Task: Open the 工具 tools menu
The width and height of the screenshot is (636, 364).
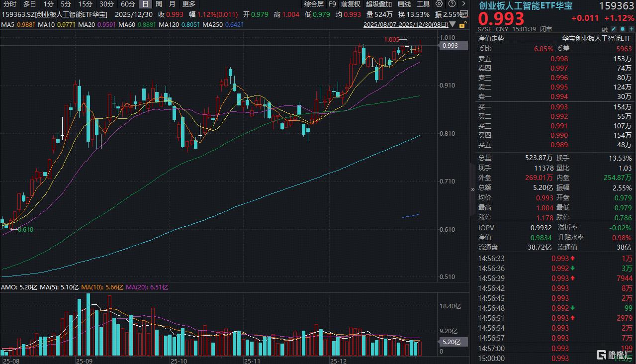Action: [x=423, y=4]
